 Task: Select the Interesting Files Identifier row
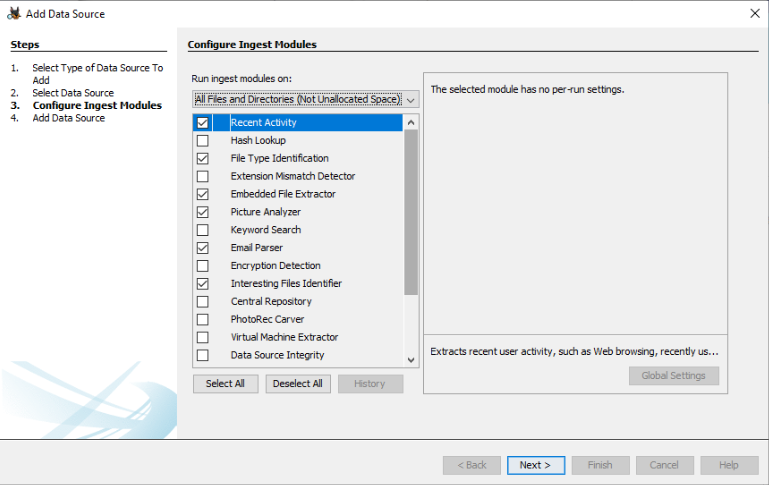[286, 284]
